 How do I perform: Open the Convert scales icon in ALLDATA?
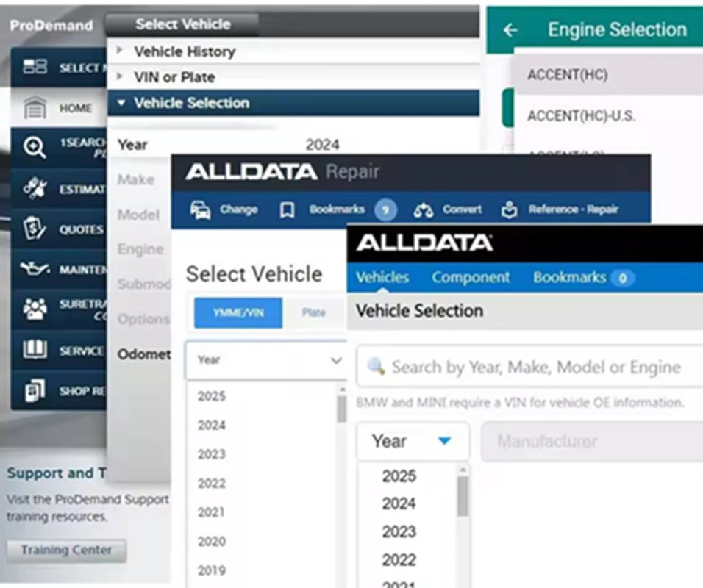click(424, 209)
